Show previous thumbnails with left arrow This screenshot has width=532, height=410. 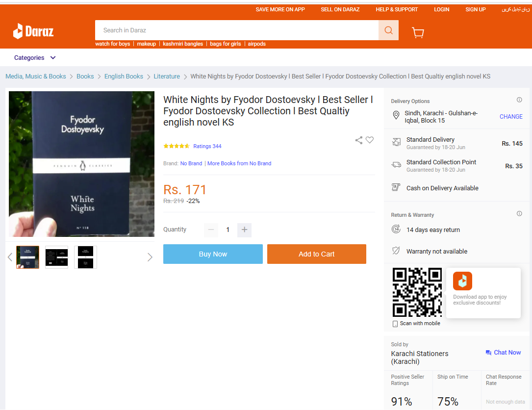click(x=10, y=257)
